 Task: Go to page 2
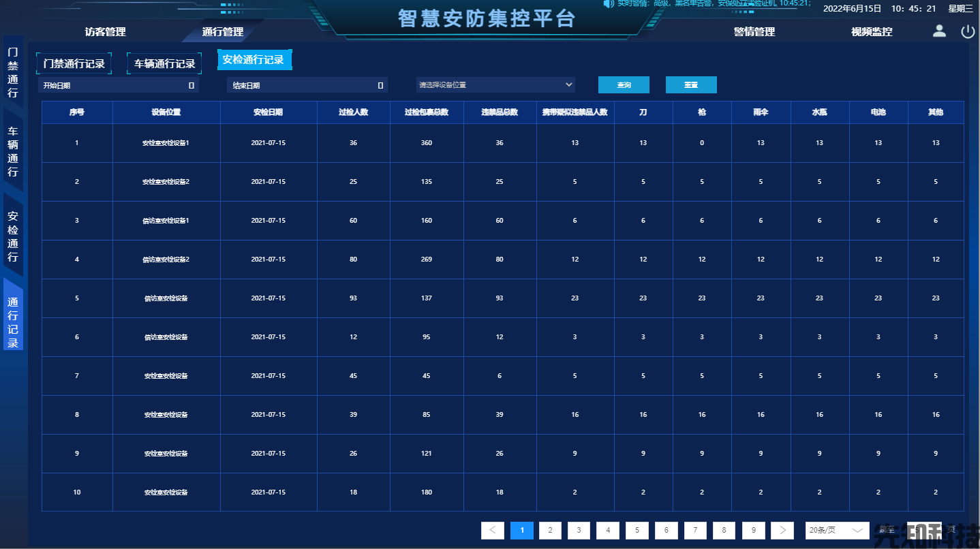[550, 530]
